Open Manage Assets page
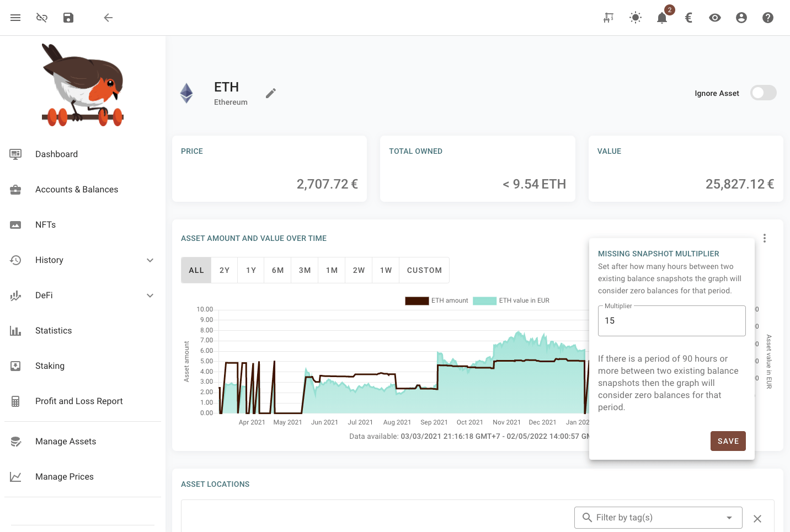Viewport: 790px width, 532px height. (83, 442)
